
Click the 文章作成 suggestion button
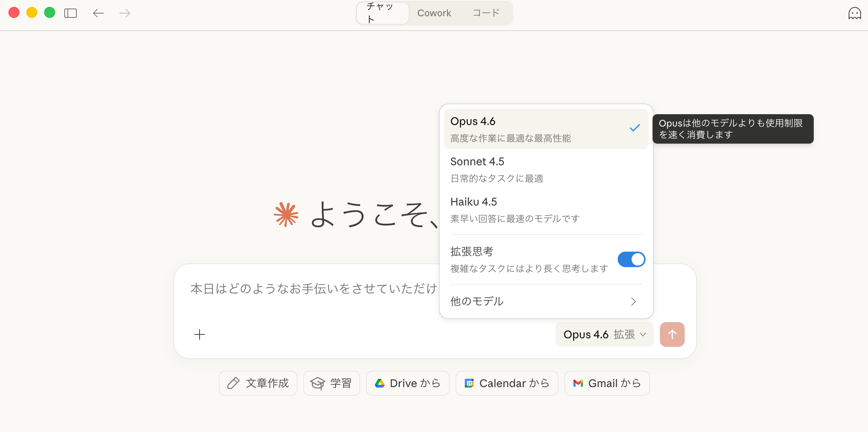[x=258, y=383]
